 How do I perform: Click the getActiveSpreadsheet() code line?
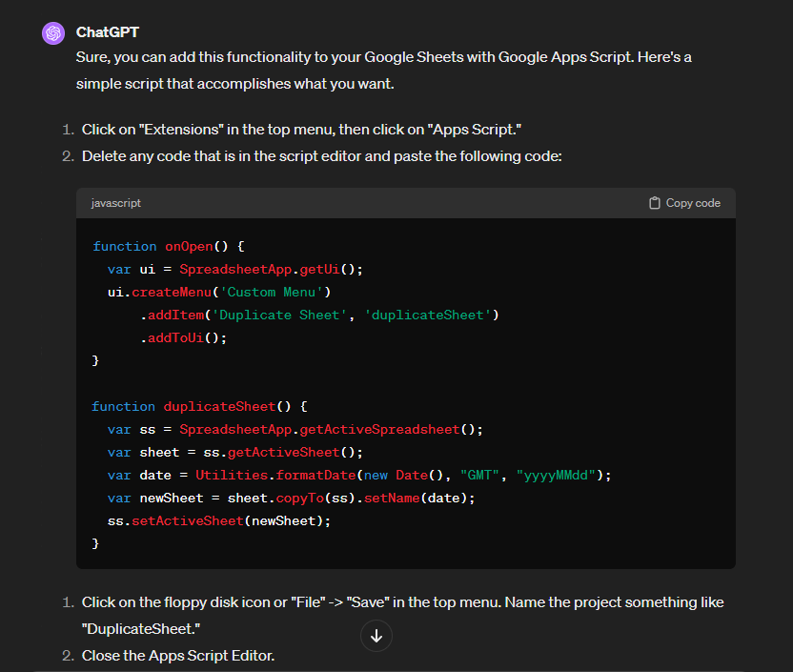[295, 429]
